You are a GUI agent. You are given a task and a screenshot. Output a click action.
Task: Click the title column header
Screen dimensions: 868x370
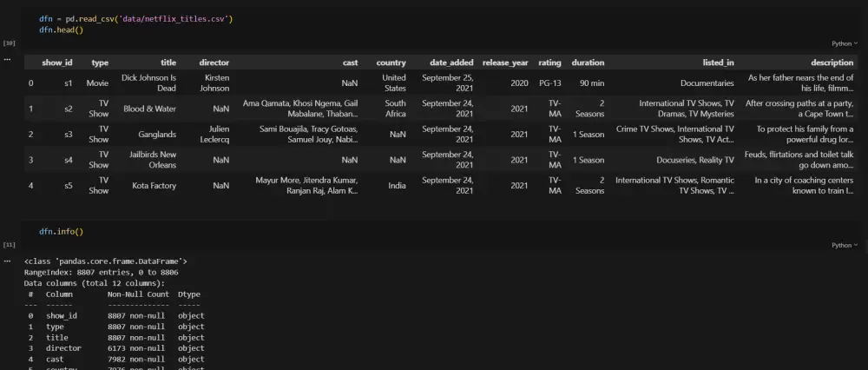point(168,63)
